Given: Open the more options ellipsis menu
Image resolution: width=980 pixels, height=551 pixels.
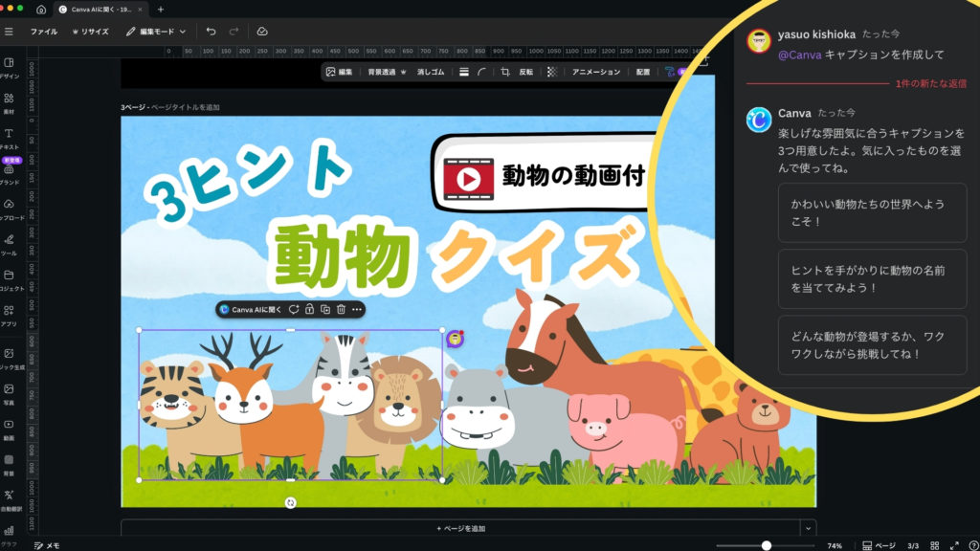Looking at the screenshot, I should pos(357,309).
